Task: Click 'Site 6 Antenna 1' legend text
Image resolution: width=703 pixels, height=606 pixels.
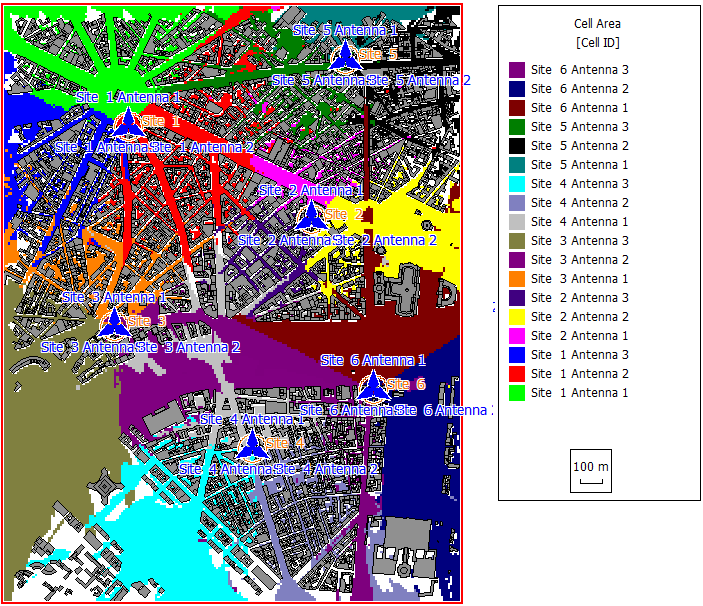Action: click(579, 108)
